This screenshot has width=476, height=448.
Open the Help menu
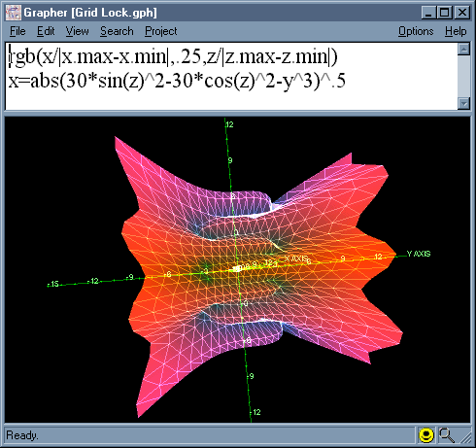(x=456, y=31)
